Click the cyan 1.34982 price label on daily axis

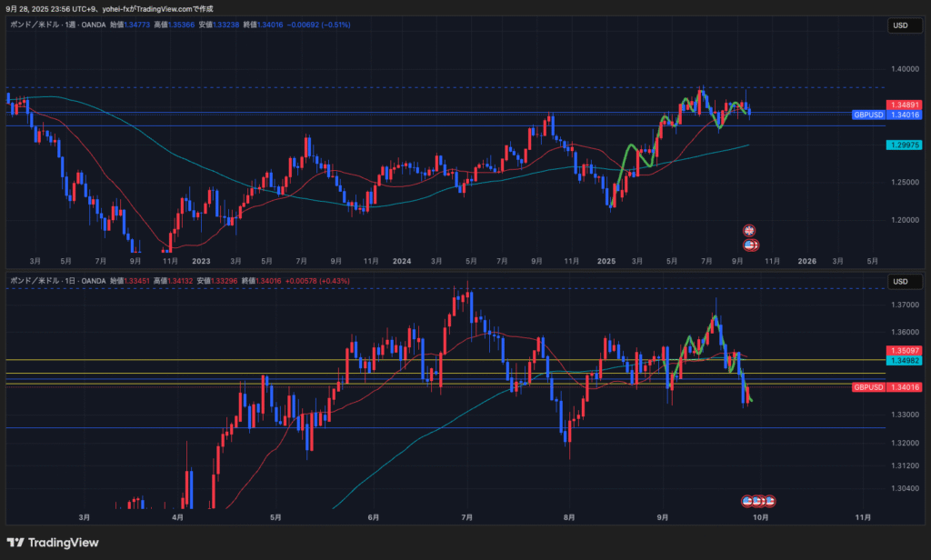(x=906, y=361)
